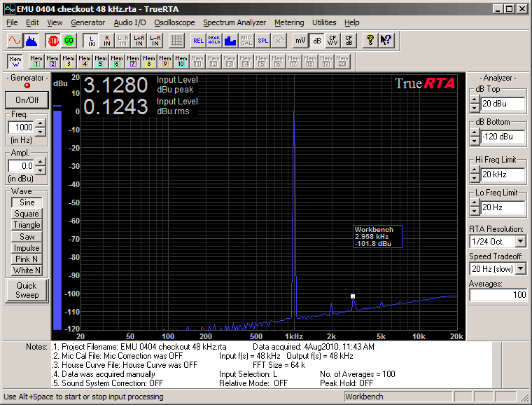Open the Utilities menu
Viewport: 532px width, 405px height.
(324, 22)
